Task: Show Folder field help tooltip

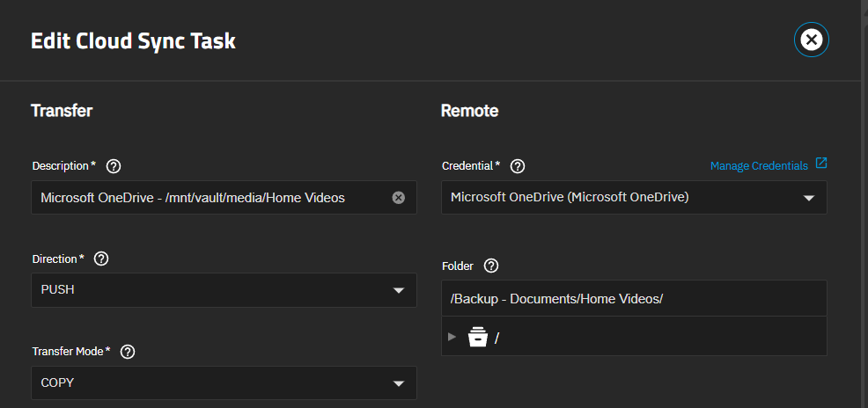Action: tap(491, 266)
